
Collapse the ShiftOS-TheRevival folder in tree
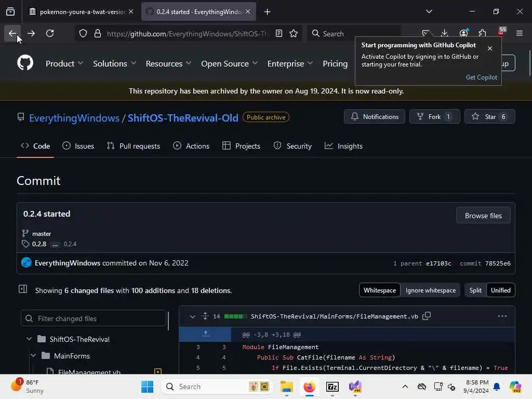(x=29, y=339)
